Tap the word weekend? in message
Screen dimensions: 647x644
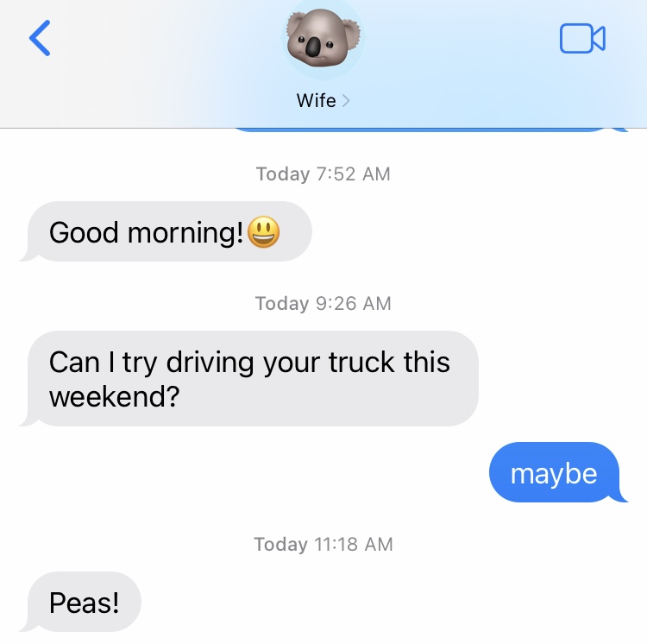(114, 397)
